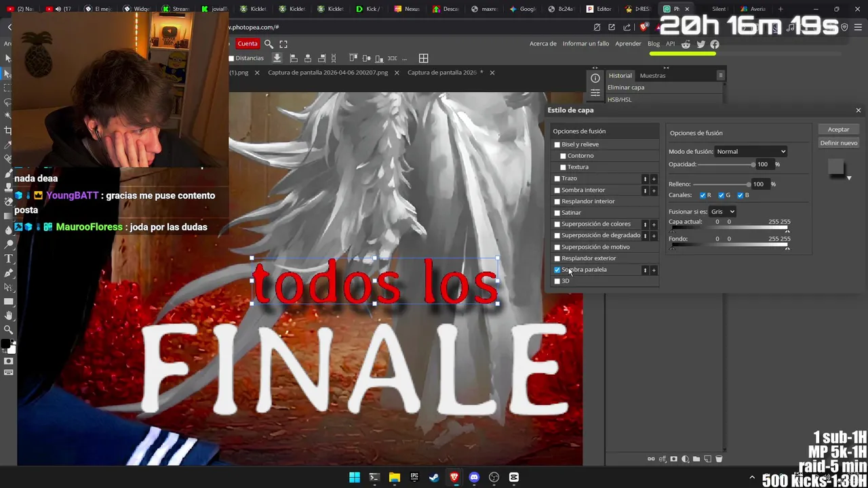Open the Historial panel menu icon
This screenshot has width=868, height=488.
click(720, 75)
